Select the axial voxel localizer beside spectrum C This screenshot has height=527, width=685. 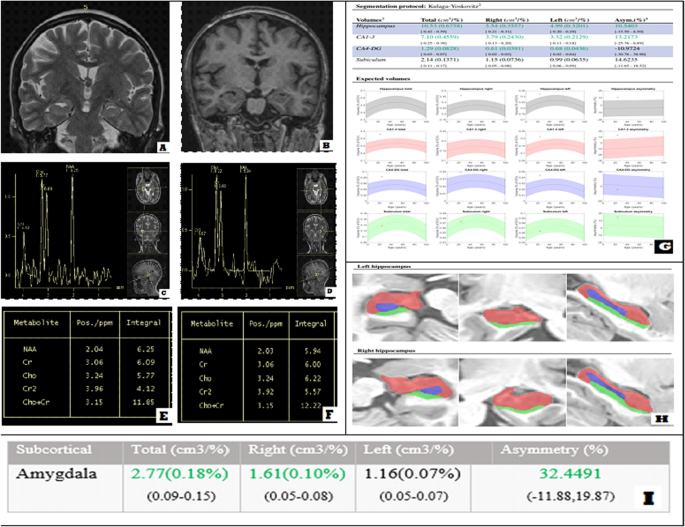146,187
